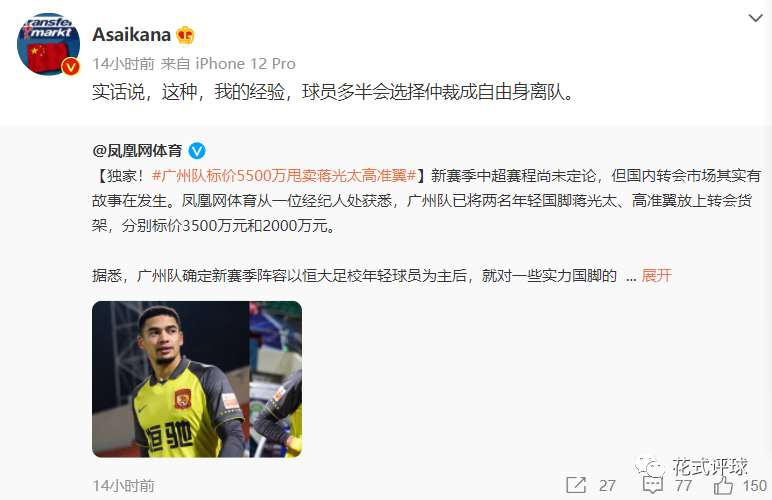The width and height of the screenshot is (772, 500).
Task: Open the comments speech bubble icon
Action: pos(652,485)
